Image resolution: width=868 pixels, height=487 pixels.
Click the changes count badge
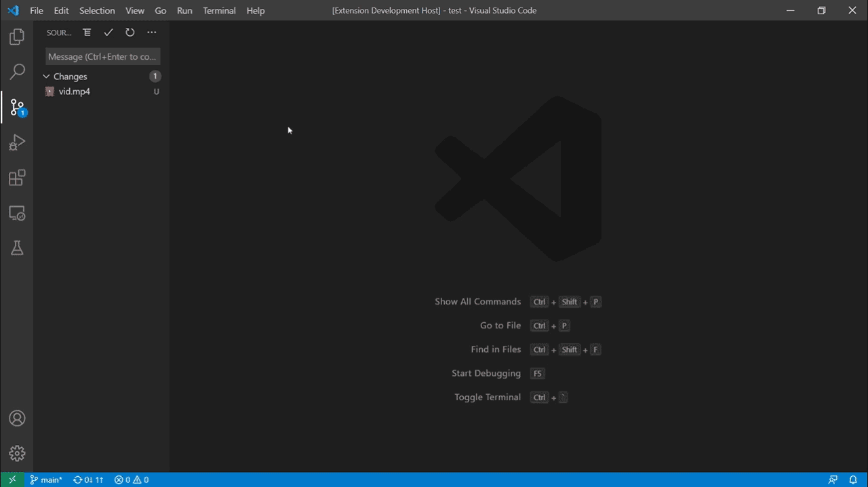[x=155, y=77]
